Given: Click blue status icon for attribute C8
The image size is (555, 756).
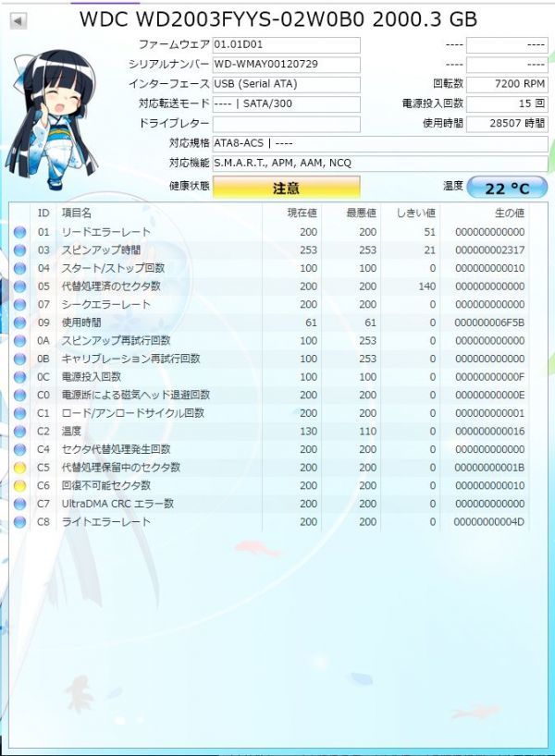Looking at the screenshot, I should point(19,522).
